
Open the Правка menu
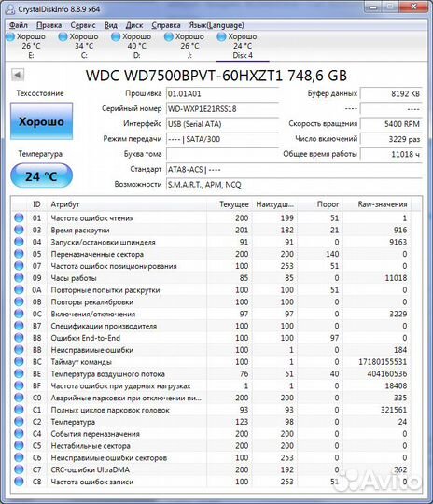coord(49,25)
